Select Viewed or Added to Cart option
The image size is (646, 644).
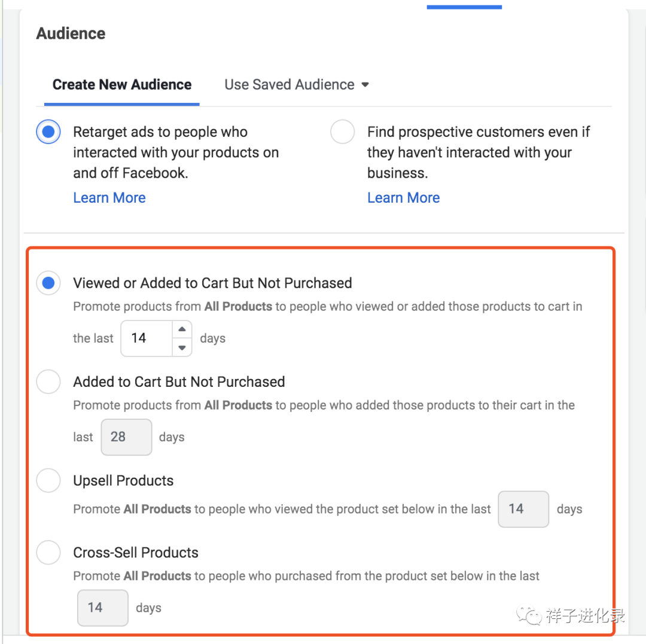click(x=48, y=283)
